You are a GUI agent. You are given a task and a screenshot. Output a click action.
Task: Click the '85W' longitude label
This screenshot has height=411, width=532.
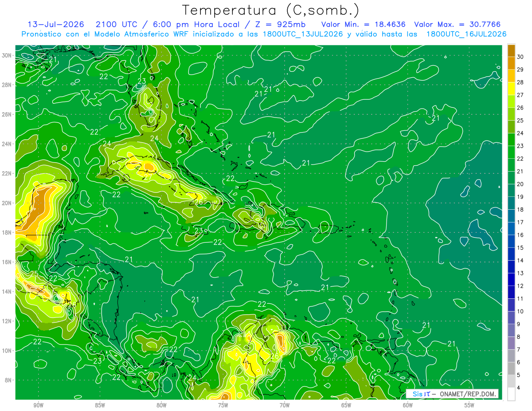pos(100,405)
